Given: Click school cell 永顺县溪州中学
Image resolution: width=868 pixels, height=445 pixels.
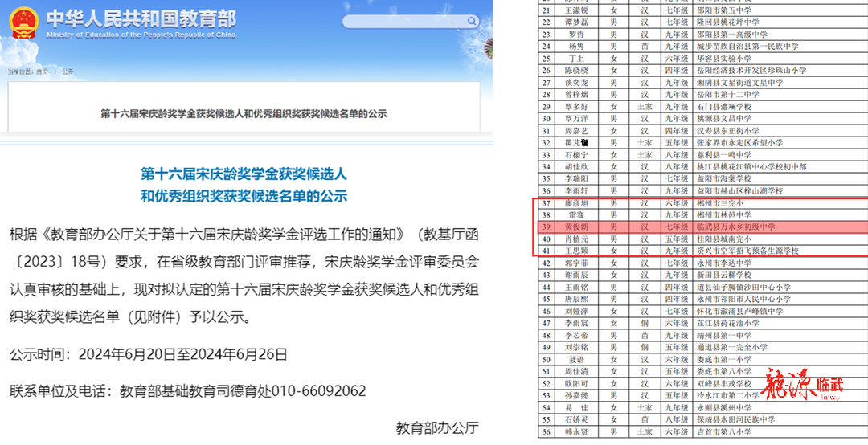Looking at the screenshot, I should (724, 408).
